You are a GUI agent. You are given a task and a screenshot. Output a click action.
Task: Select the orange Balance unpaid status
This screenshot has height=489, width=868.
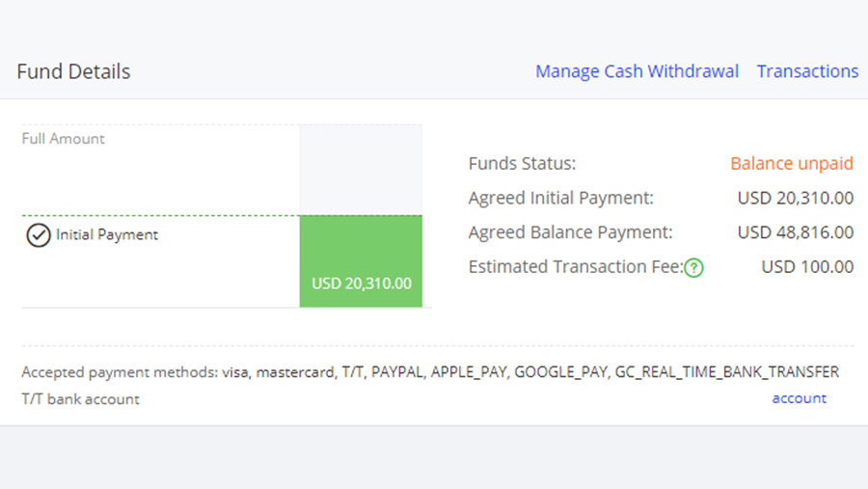click(791, 164)
